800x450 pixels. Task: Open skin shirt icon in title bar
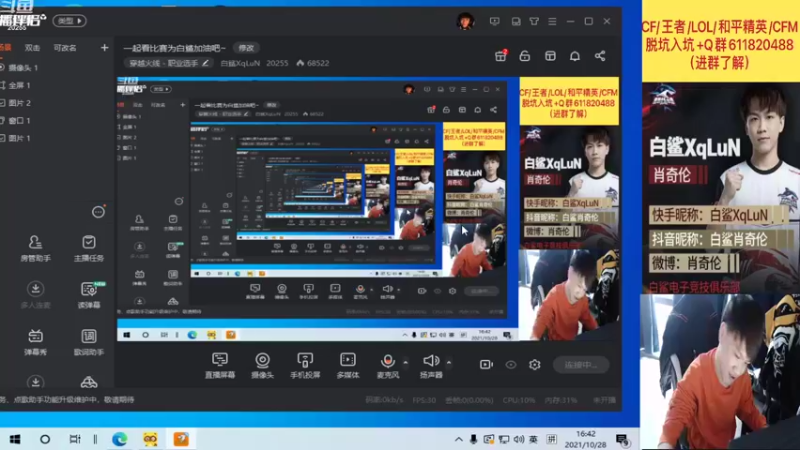tap(534, 21)
